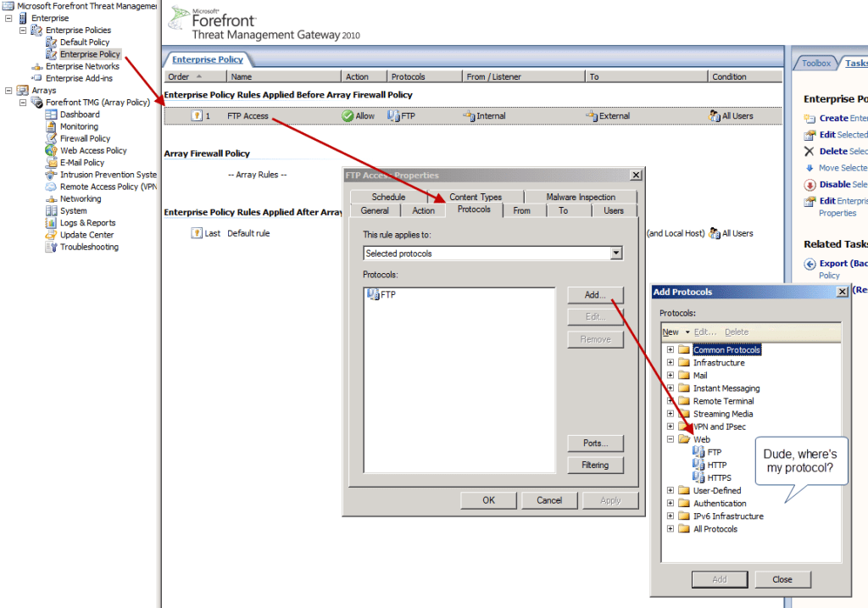868x608 pixels.
Task: Open the Toolbox tab
Action: 816,63
